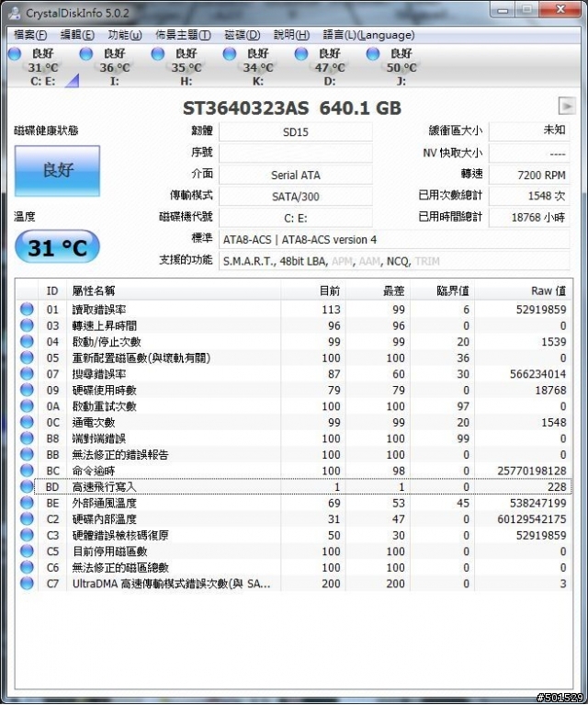Select the 重新配置磁區數 row

tap(294, 358)
